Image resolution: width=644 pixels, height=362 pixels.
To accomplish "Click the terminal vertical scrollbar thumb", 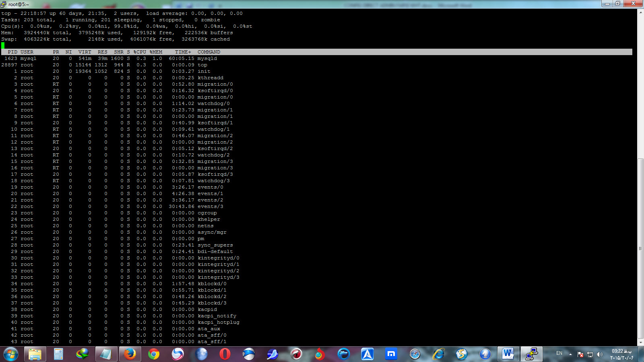I will [x=640, y=249].
